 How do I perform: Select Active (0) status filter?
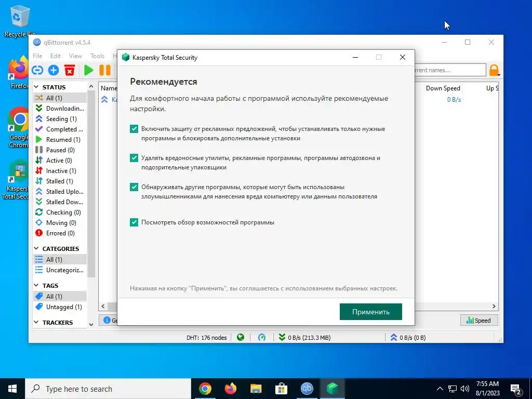60,161
